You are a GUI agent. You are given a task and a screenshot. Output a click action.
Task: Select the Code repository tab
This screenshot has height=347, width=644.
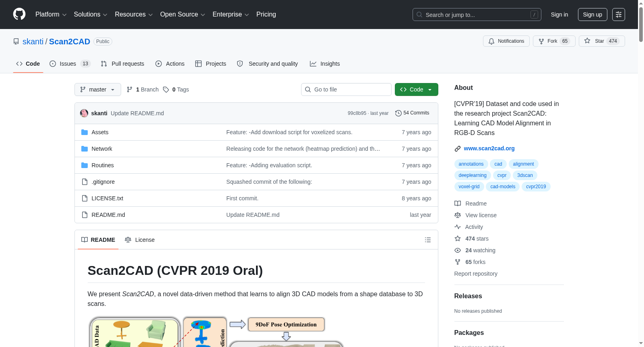28,64
